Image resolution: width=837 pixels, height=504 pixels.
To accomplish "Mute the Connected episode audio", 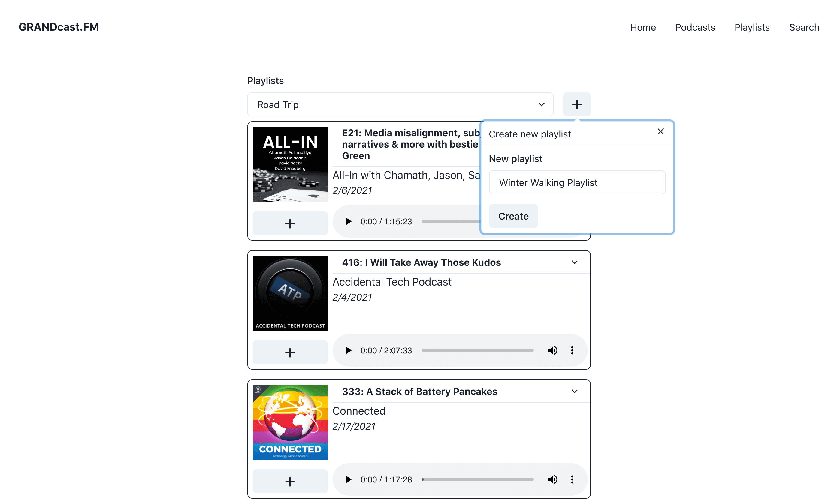I will click(x=552, y=479).
